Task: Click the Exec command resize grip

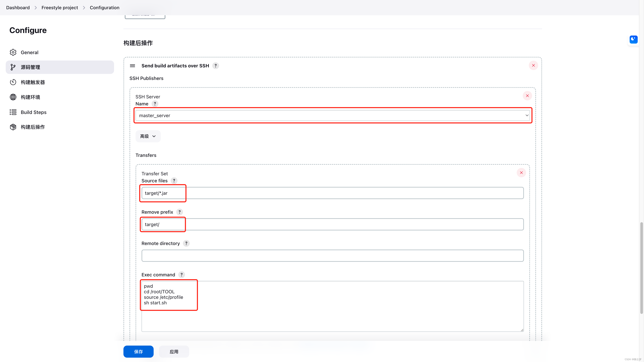Action: [522, 330]
